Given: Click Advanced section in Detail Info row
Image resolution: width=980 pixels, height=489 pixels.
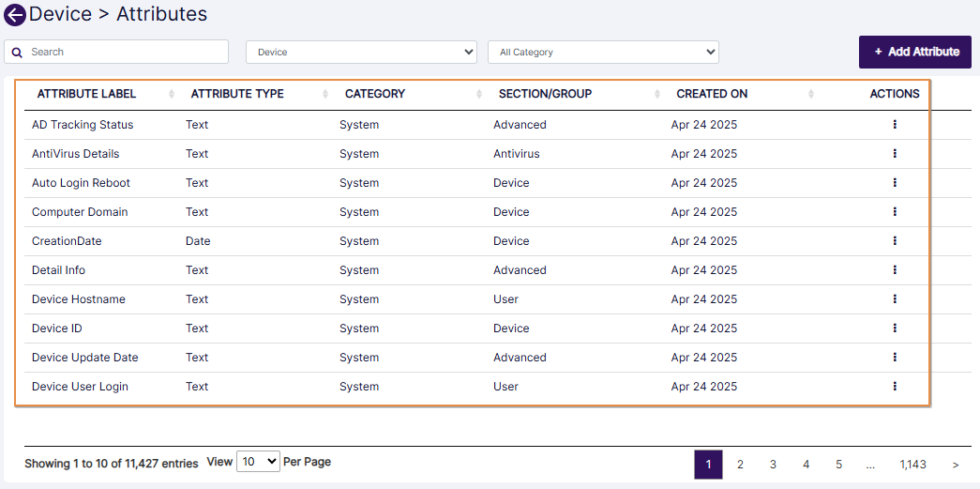Looking at the screenshot, I should [520, 270].
